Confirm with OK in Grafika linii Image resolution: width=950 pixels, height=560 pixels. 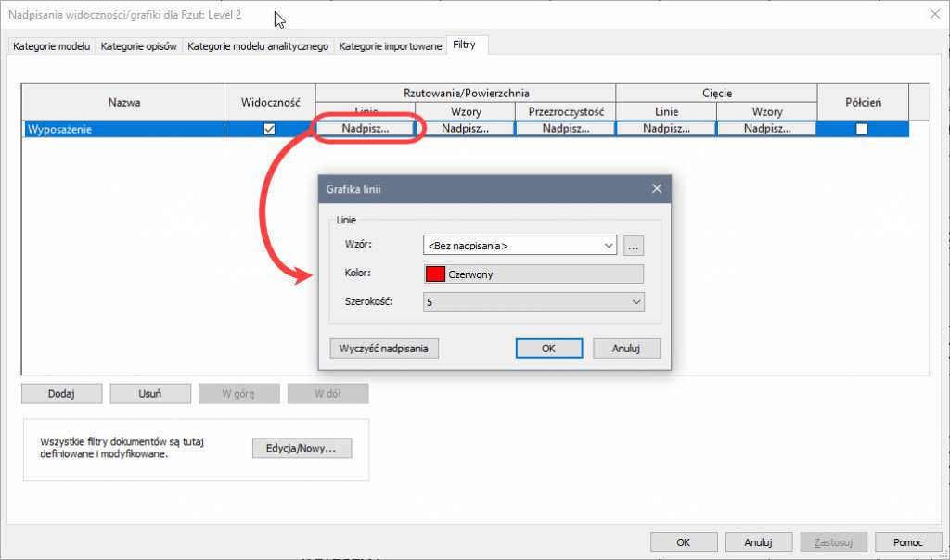[x=548, y=349]
